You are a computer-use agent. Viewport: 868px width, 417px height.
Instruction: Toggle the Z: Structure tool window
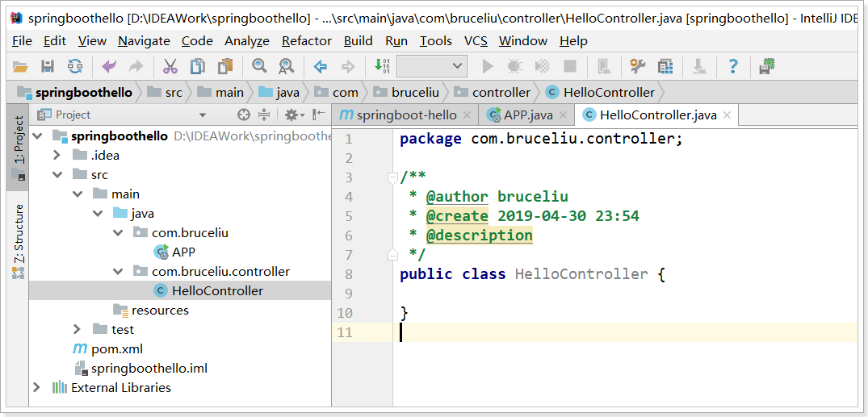[18, 240]
